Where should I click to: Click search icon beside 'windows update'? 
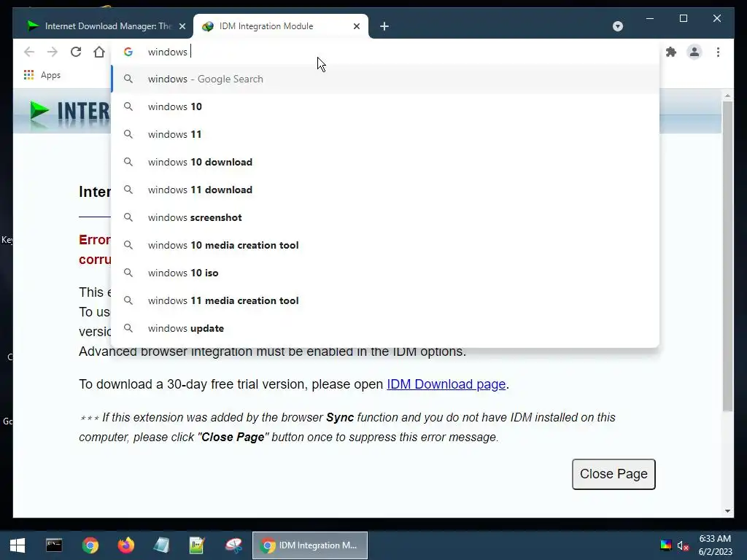click(128, 328)
